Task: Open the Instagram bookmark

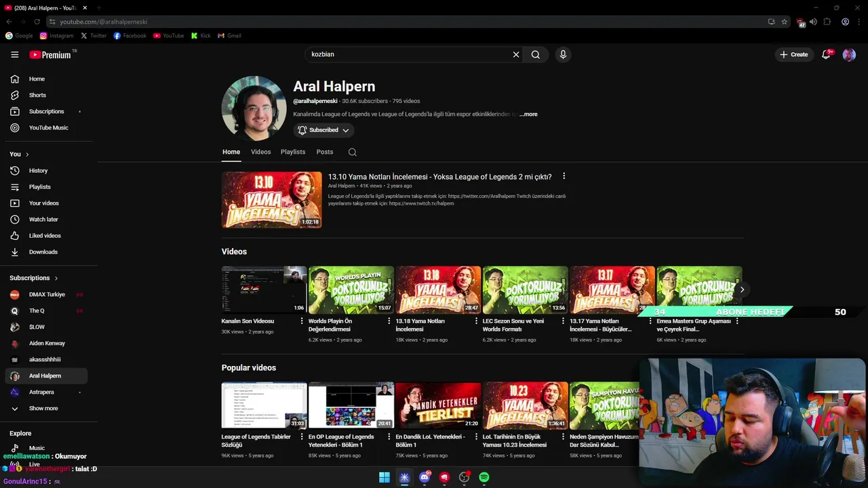Action: 56,36
